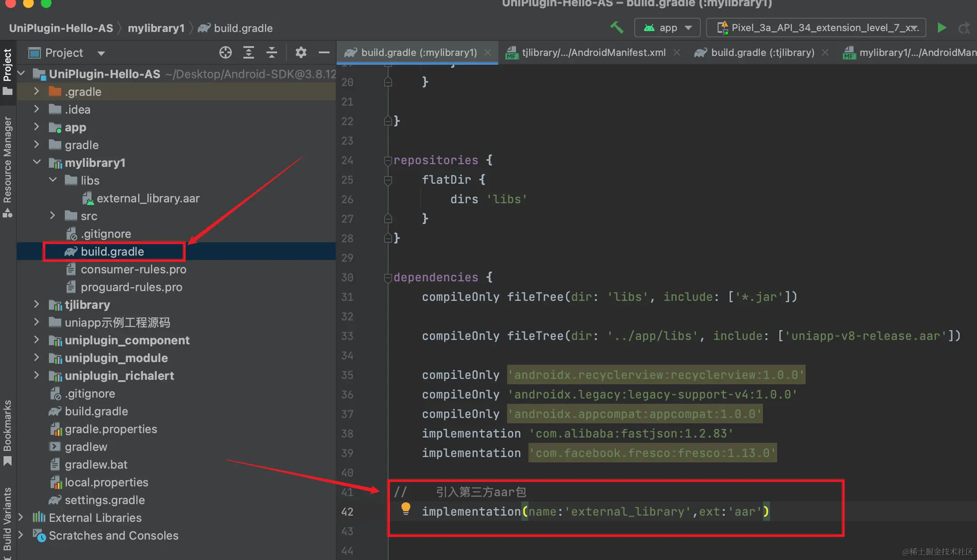The width and height of the screenshot is (977, 560).
Task: Click Collapse All icon in Project panel
Action: [272, 52]
